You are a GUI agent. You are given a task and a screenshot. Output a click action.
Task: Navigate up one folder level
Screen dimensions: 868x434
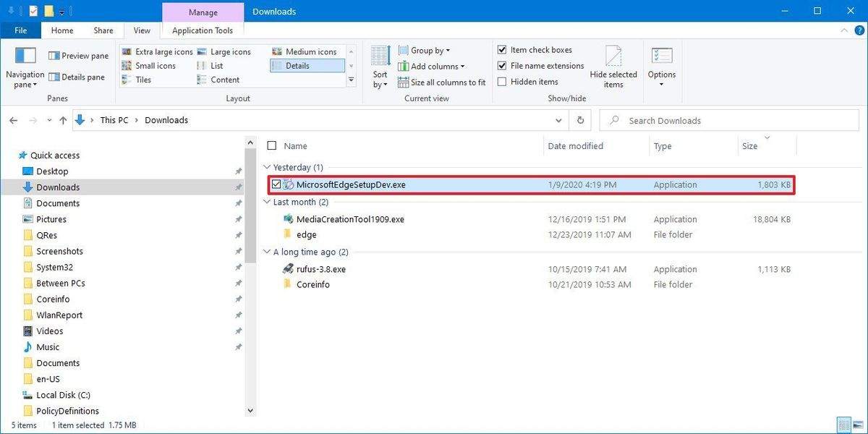63,120
